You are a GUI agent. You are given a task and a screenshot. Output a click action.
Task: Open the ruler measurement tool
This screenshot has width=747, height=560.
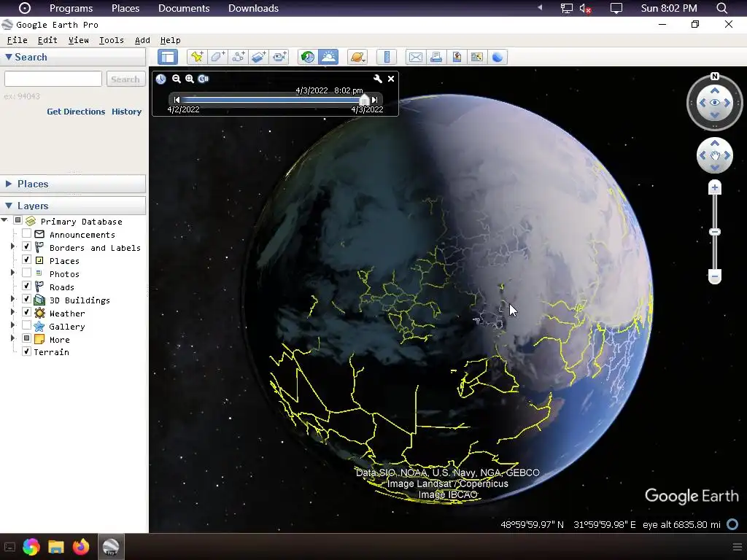(x=387, y=57)
